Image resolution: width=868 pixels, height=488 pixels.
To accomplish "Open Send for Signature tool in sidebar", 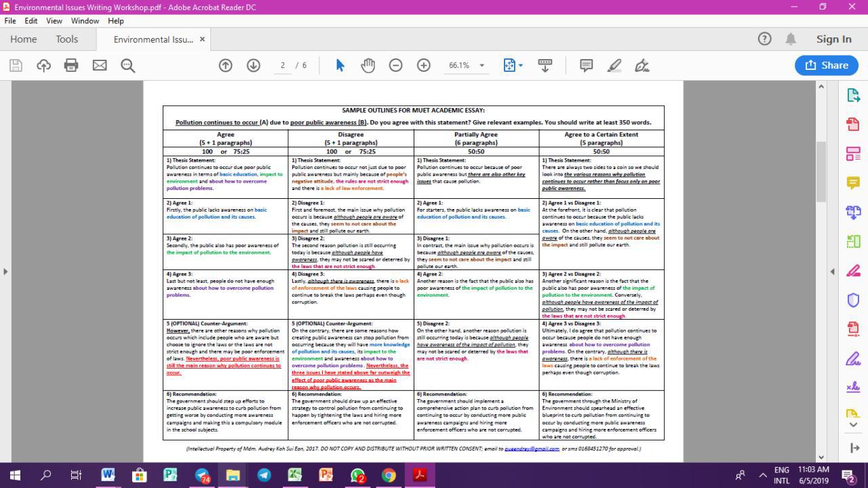I will point(853,387).
